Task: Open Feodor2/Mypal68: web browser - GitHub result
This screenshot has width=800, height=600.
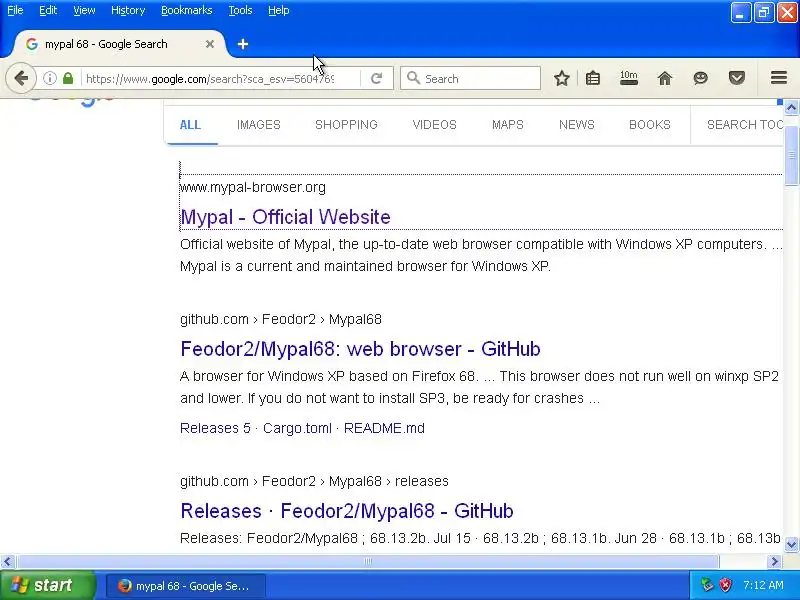Action: [x=360, y=349]
